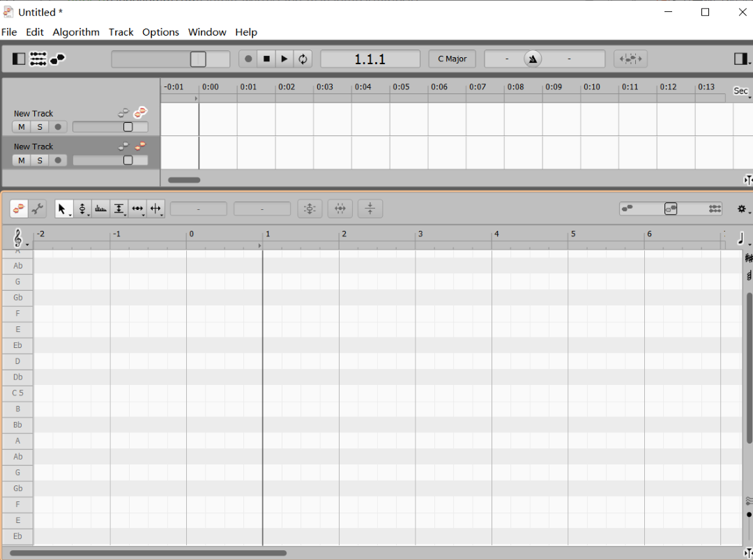Image resolution: width=753 pixels, height=560 pixels.
Task: Open the Options menu
Action: coord(160,32)
